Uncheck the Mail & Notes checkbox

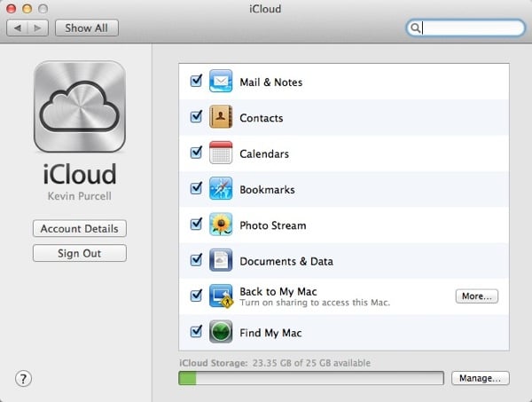tap(196, 81)
